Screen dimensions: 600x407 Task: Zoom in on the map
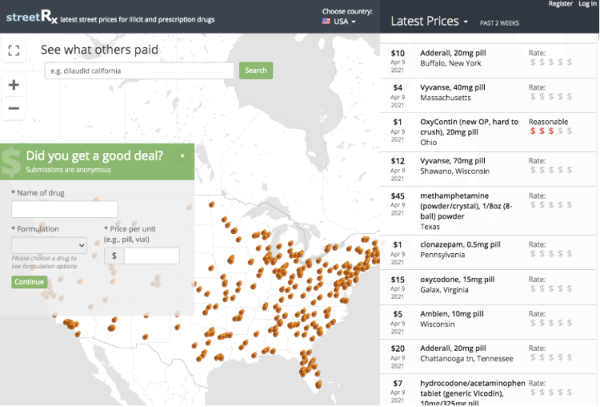coord(13,84)
